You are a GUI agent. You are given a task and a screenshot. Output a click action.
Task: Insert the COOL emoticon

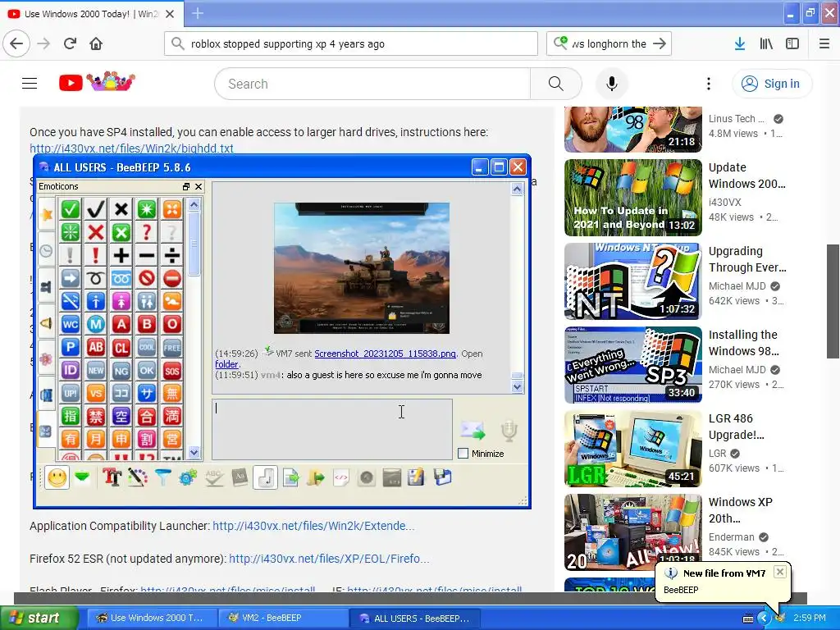pos(147,347)
